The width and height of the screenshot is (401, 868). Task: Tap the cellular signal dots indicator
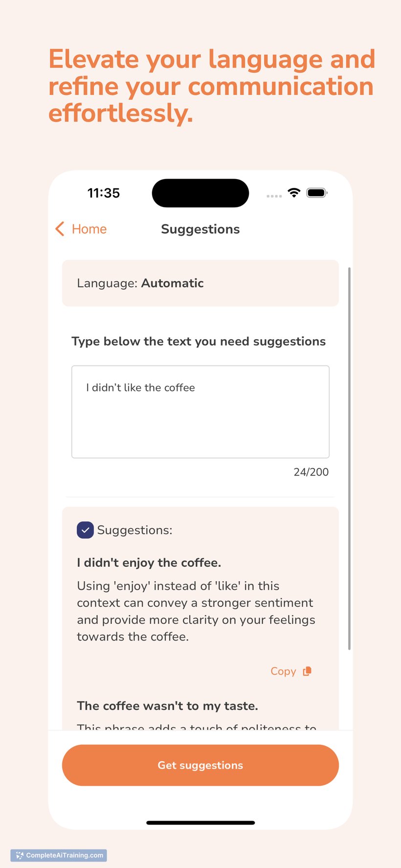274,196
